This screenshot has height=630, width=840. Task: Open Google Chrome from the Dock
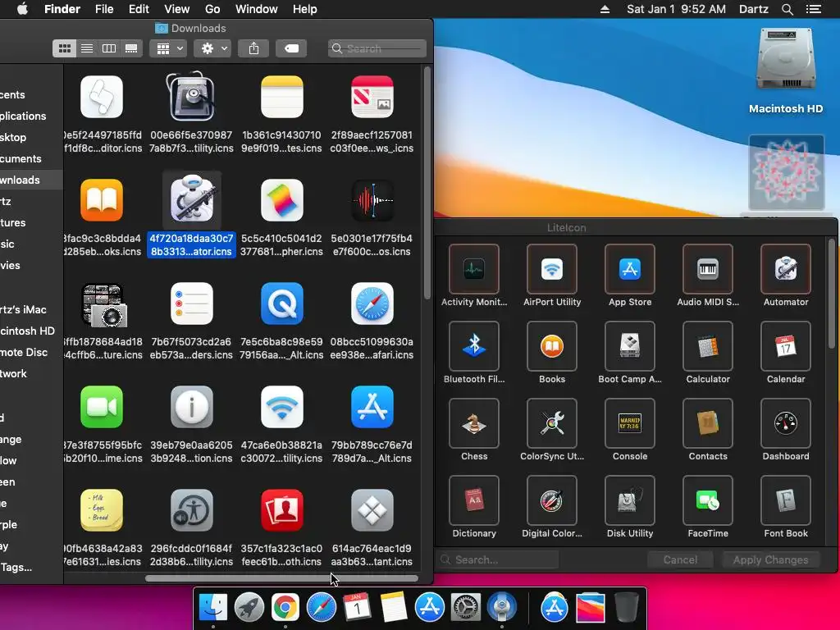tap(285, 608)
